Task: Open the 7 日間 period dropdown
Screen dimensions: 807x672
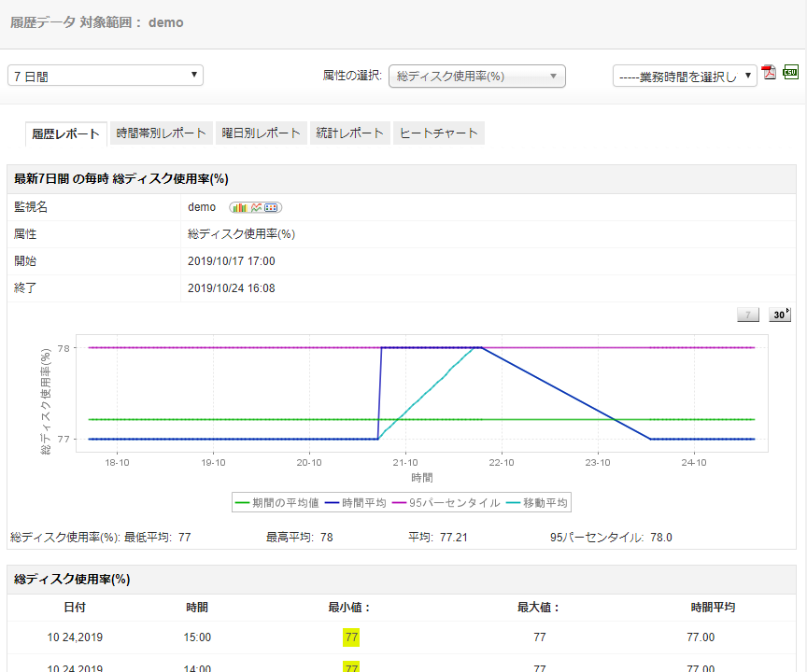Action: point(106,76)
